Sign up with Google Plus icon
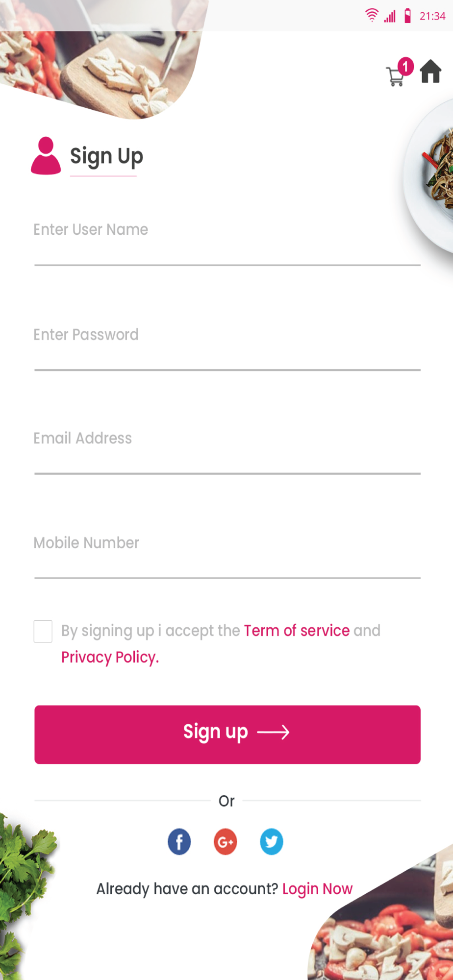 click(x=226, y=842)
